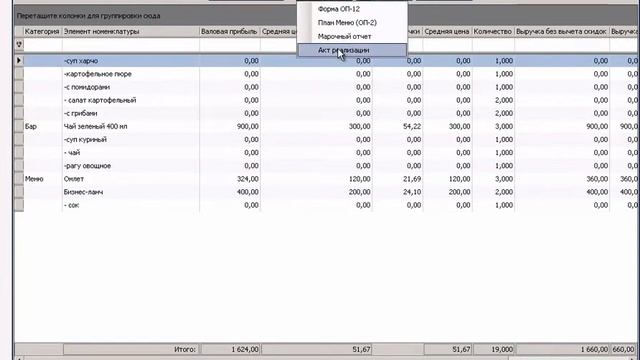The width and height of the screenshot is (640, 360).
Task: Click the current row indicator arrow for 'суп харчо'
Action: click(x=19, y=60)
